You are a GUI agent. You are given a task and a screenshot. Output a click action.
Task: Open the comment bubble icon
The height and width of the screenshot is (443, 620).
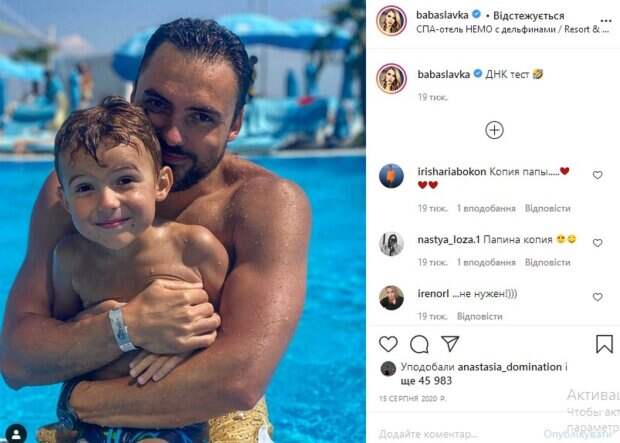point(419,344)
